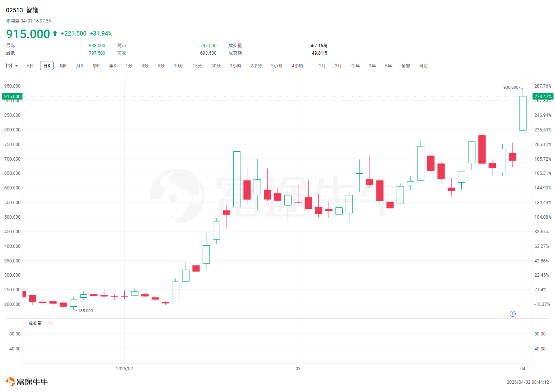Pick the 1小時 hourly interval
Screen dimensions: 555x392
point(236,66)
